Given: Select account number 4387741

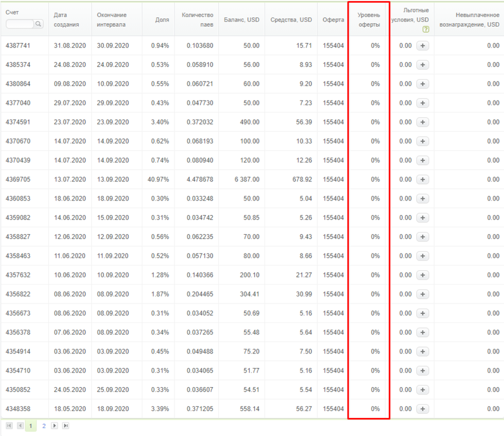Looking at the screenshot, I should (x=18, y=45).
